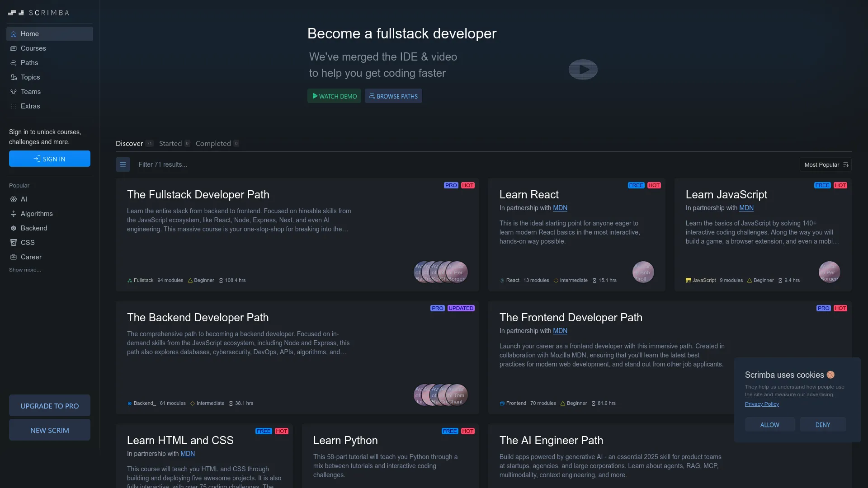Open the Backend popular topic
The width and height of the screenshot is (868, 488).
coord(50,228)
